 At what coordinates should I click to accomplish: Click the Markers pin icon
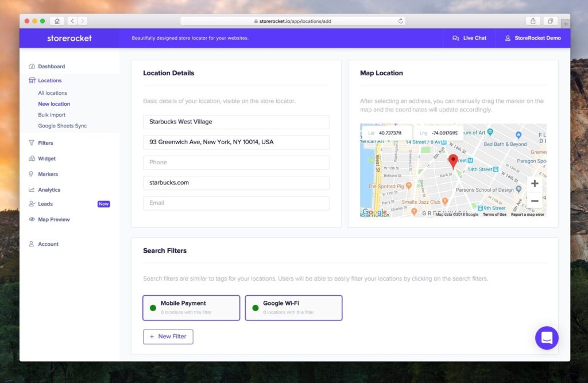pos(32,174)
